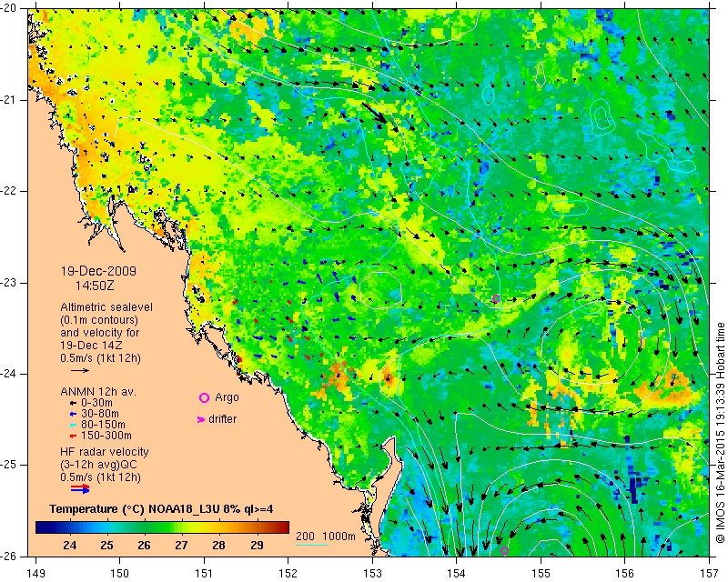Click the longitude axis label 153
This screenshot has height=582, width=728.
(x=372, y=574)
